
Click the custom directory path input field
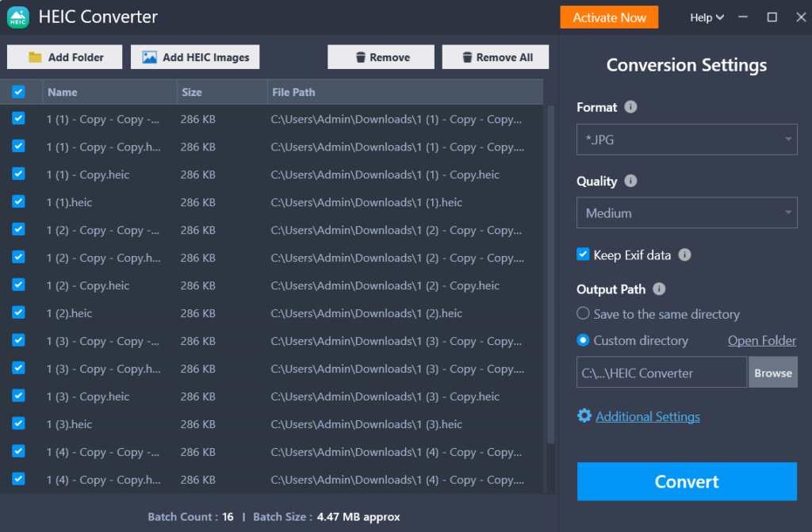pyautogui.click(x=661, y=373)
